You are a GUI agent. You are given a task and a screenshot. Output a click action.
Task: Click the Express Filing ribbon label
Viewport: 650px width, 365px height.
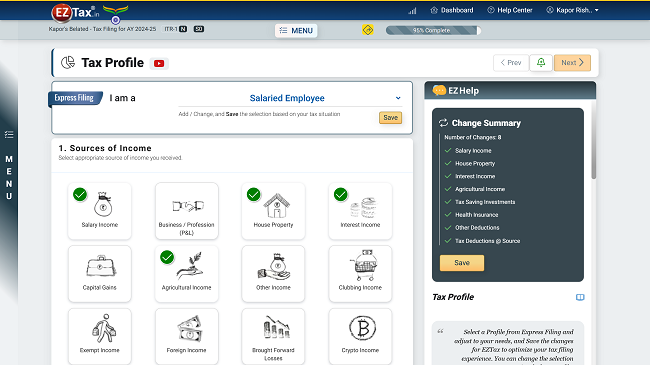75,98
